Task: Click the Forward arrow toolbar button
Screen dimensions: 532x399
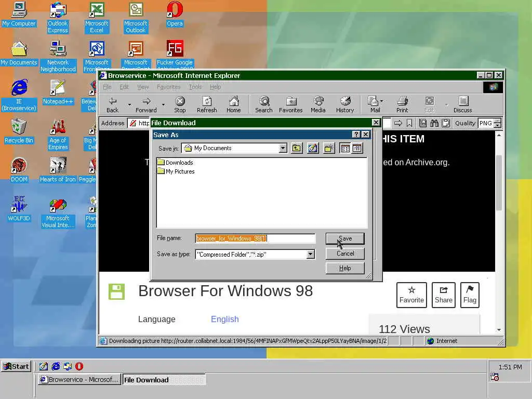Action: pos(146,104)
